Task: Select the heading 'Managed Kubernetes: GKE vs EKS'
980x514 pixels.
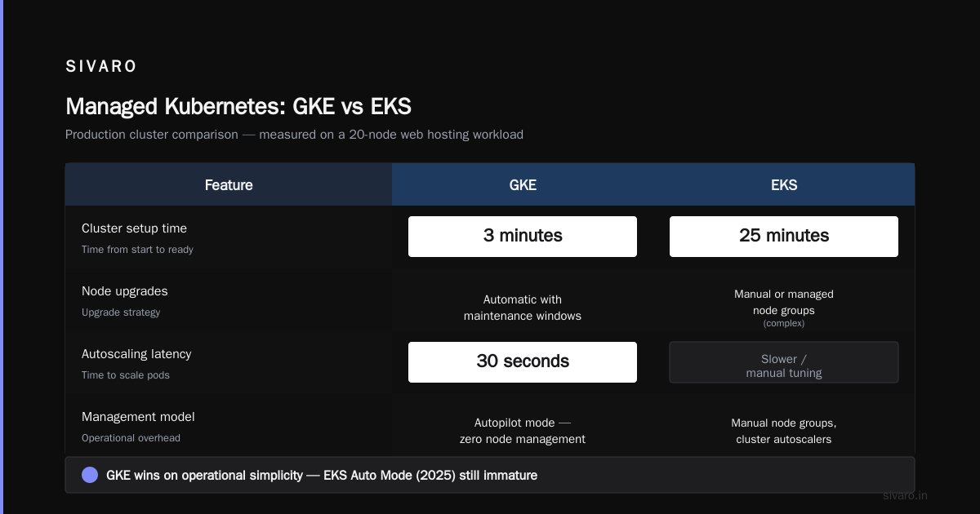Action: click(x=238, y=106)
